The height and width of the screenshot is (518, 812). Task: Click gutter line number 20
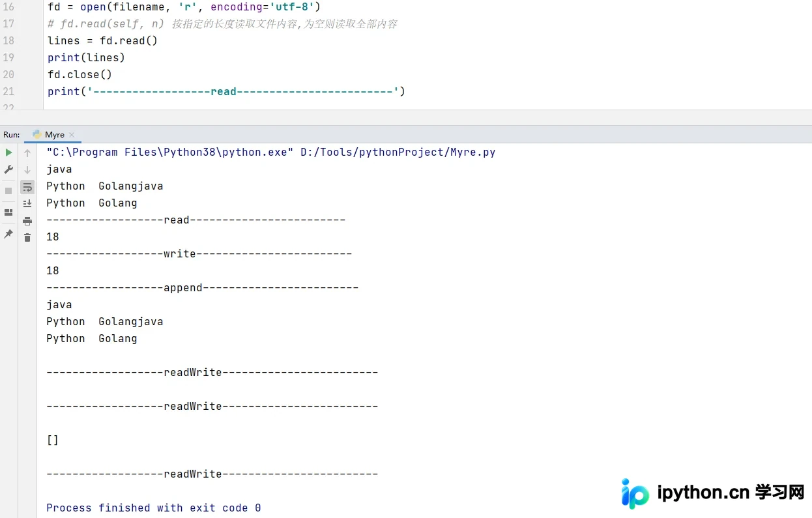(x=8, y=75)
